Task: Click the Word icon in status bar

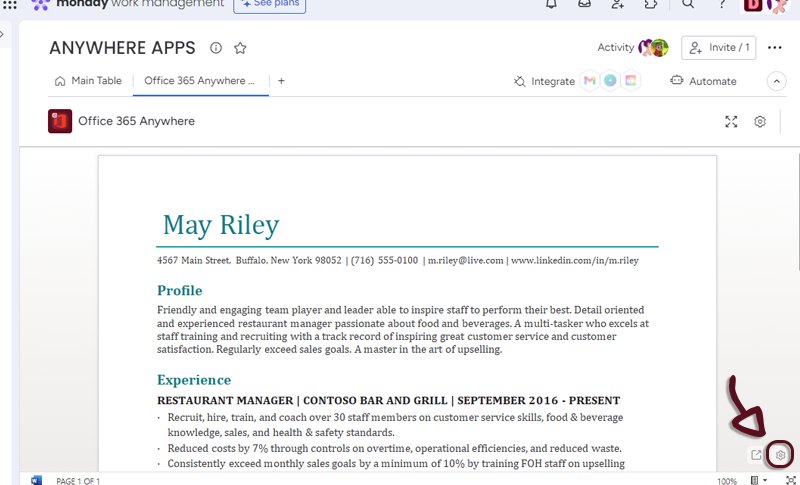Action: [37, 480]
